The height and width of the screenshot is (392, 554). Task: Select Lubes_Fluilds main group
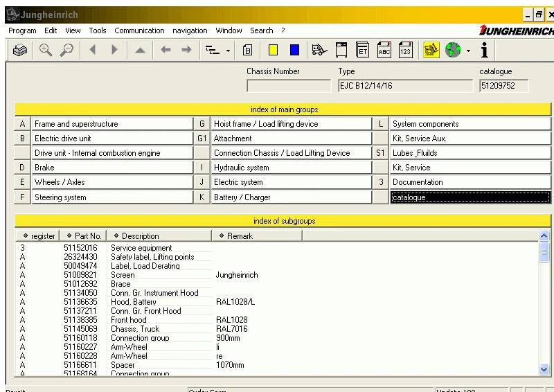point(470,152)
